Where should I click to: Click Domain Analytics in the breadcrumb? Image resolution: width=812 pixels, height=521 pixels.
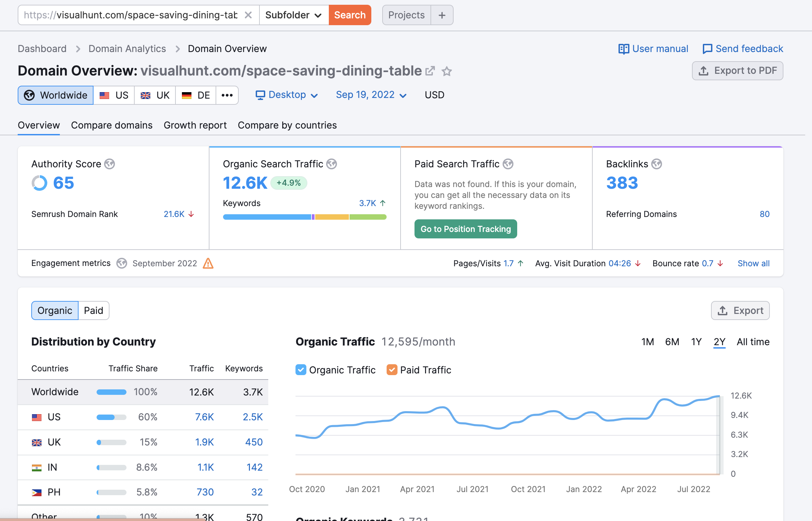[127, 49]
